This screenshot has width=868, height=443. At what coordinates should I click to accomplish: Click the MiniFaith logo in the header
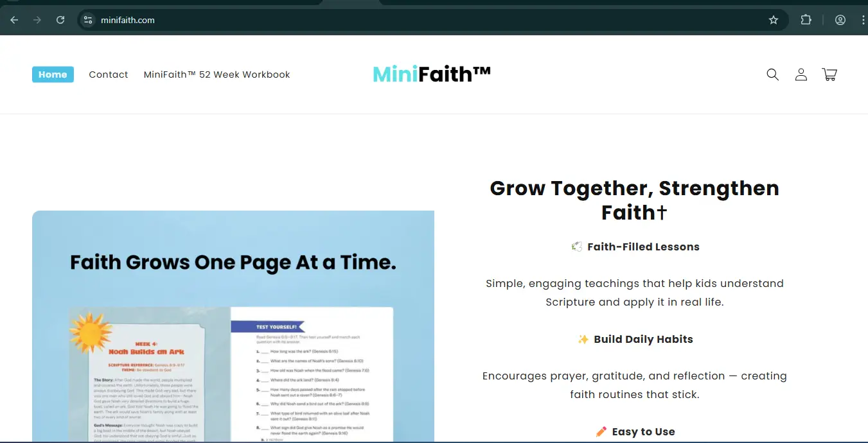[x=432, y=74]
